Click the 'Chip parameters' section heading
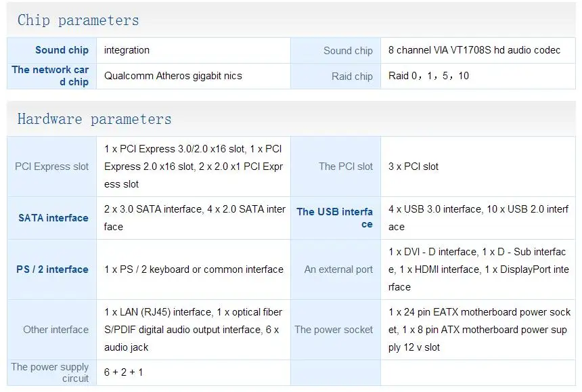The height and width of the screenshot is (392, 582). 78,20
